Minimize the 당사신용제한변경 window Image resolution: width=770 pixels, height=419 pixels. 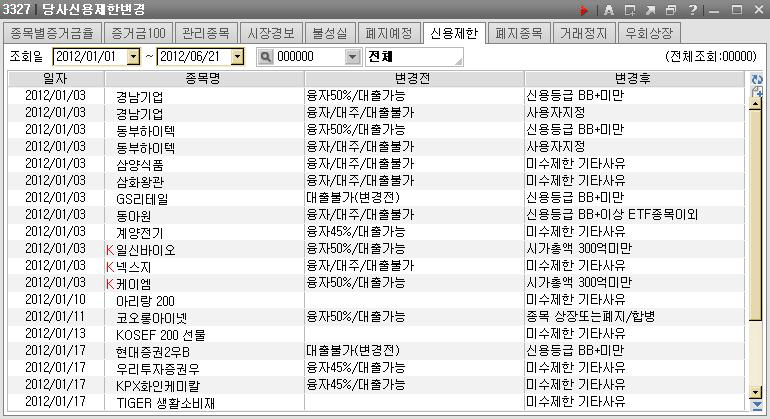coord(714,10)
